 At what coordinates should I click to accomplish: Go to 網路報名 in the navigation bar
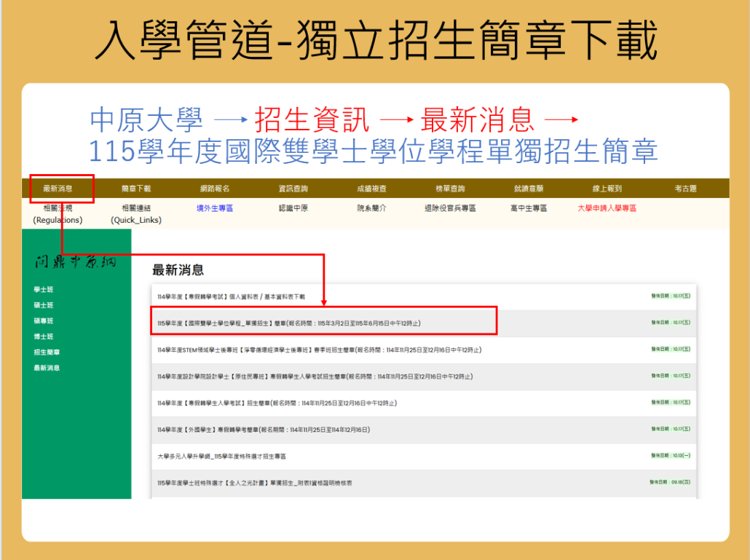(215, 189)
